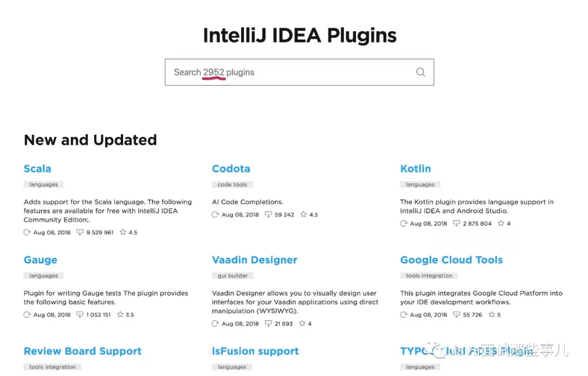Select the gui builder category tag

tap(232, 276)
